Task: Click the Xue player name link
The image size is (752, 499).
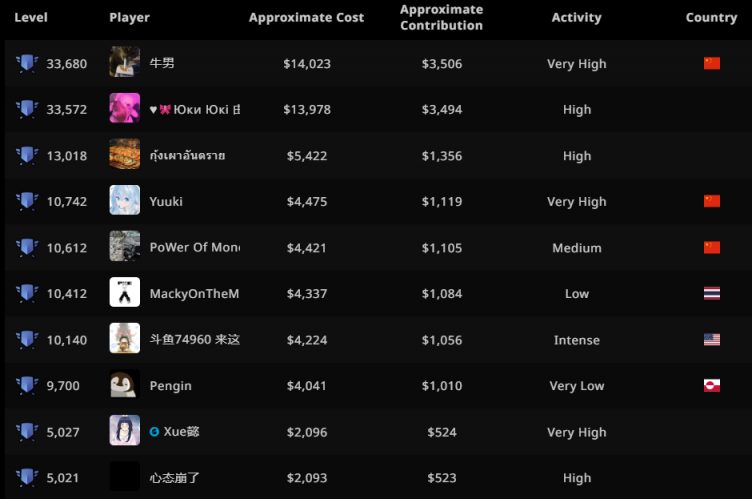Action: tap(181, 432)
